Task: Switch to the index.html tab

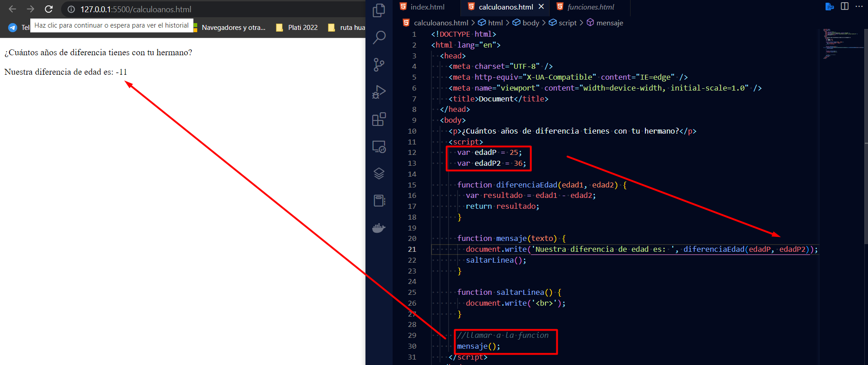Action: [x=427, y=7]
